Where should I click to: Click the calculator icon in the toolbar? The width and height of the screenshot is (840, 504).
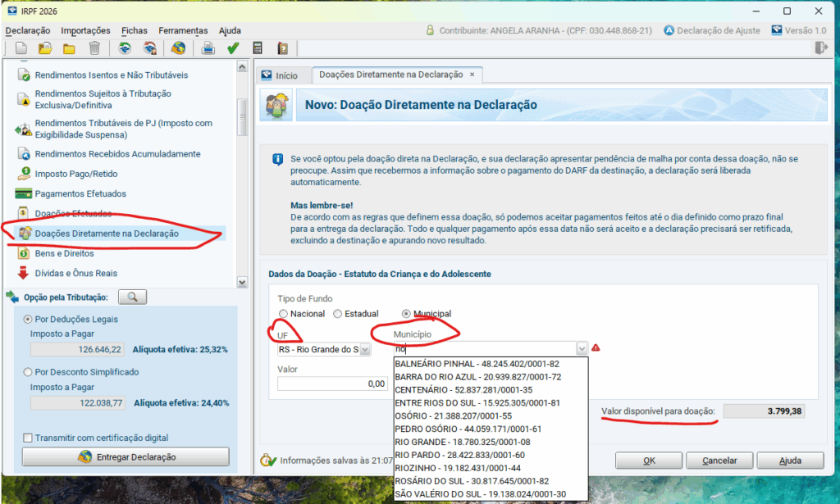pos(258,48)
